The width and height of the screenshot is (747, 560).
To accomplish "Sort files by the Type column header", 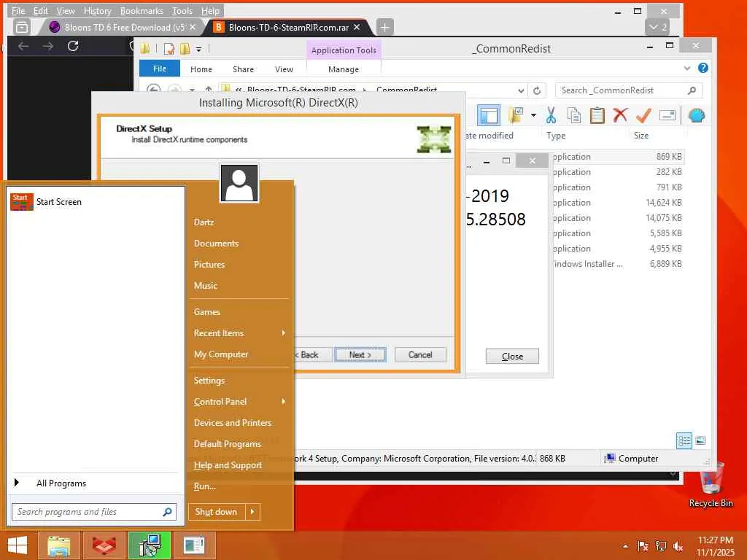I will (x=556, y=135).
